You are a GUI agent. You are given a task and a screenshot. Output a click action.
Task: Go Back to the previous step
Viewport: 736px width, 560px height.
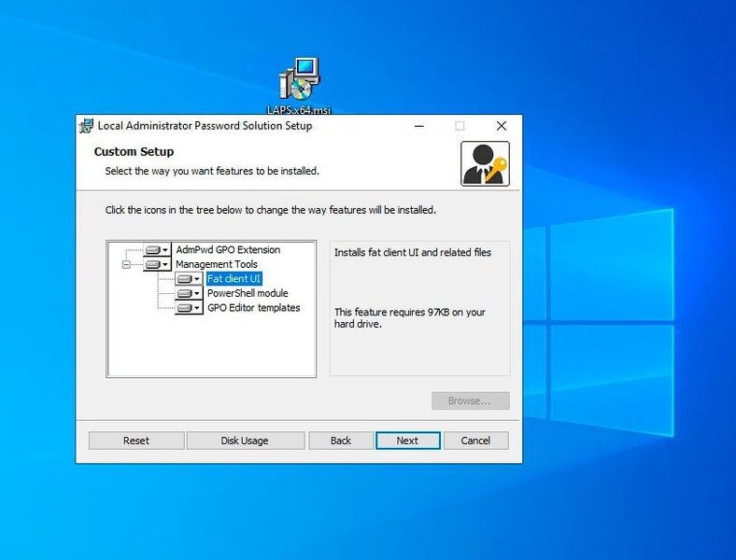coord(340,441)
